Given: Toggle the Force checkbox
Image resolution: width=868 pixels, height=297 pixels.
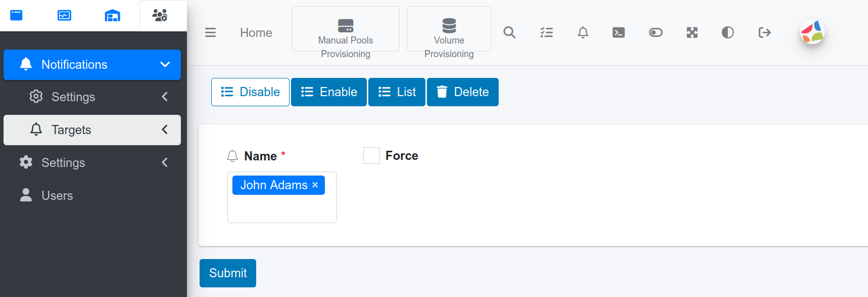Looking at the screenshot, I should point(371,156).
